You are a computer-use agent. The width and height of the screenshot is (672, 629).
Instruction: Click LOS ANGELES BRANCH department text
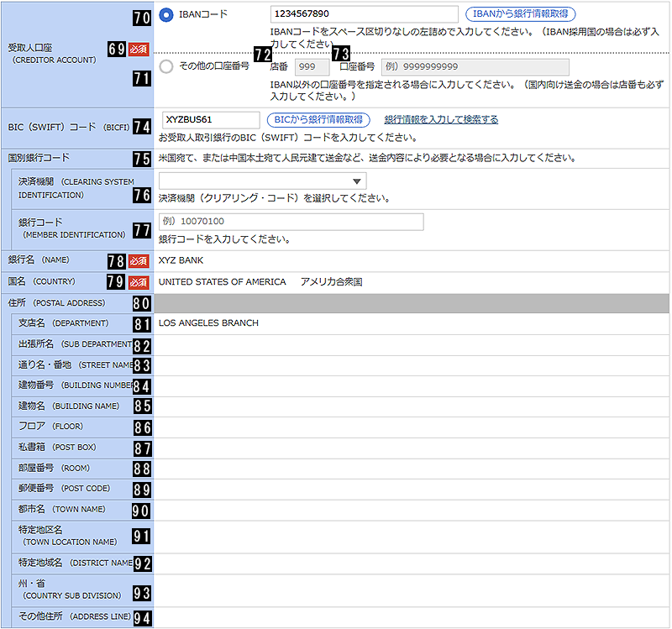(x=208, y=322)
